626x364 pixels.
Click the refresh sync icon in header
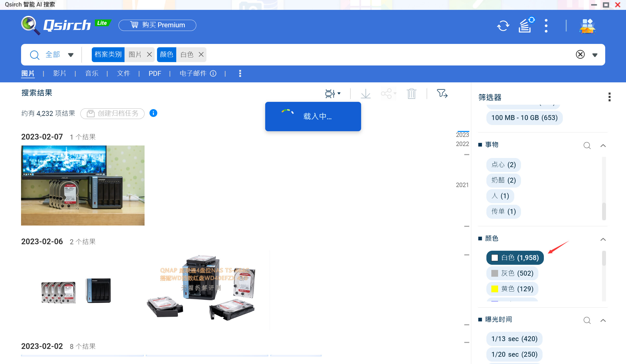[x=503, y=25]
